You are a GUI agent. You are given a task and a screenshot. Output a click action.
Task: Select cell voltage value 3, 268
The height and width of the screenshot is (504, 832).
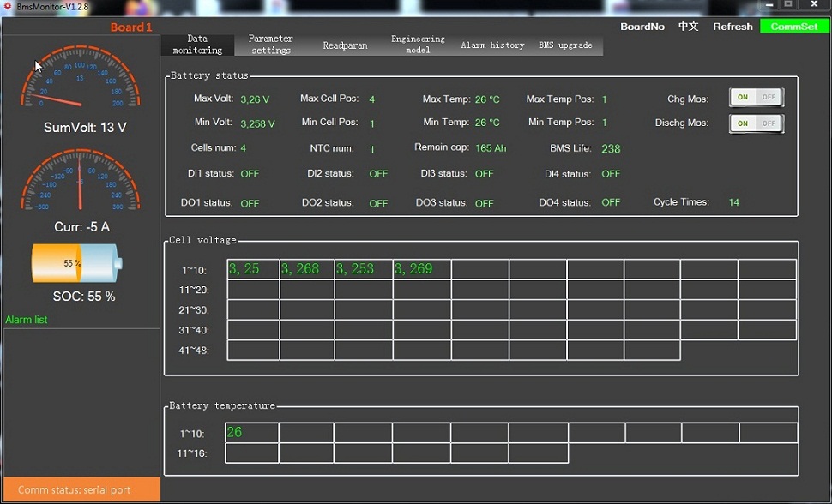tap(307, 269)
